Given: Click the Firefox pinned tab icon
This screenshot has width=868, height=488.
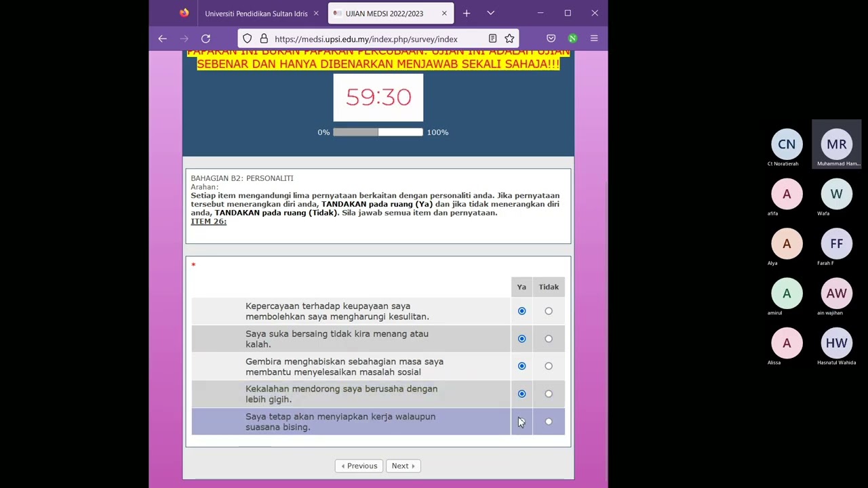Looking at the screenshot, I should (x=184, y=13).
